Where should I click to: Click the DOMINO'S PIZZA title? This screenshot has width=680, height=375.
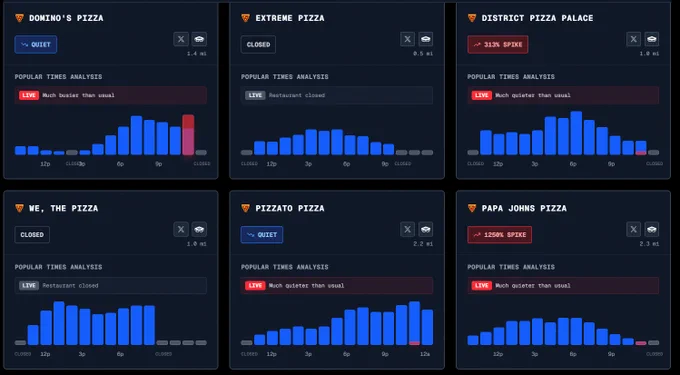pyautogui.click(x=66, y=18)
